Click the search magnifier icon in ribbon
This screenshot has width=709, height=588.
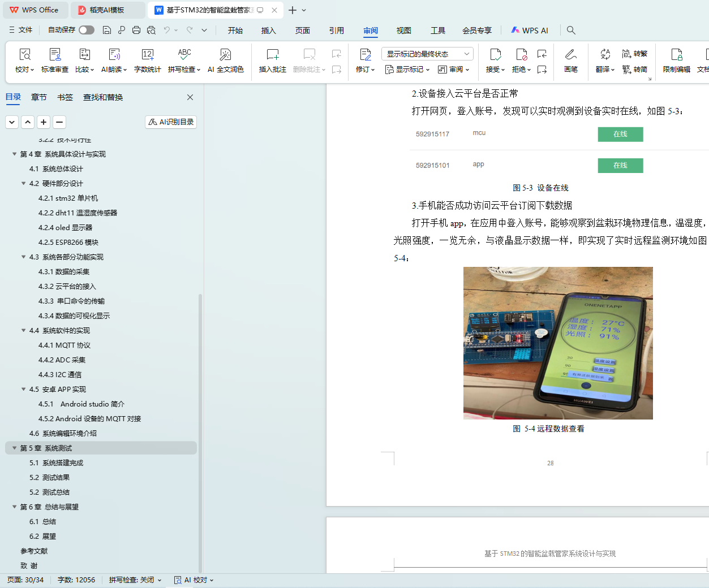coord(571,30)
